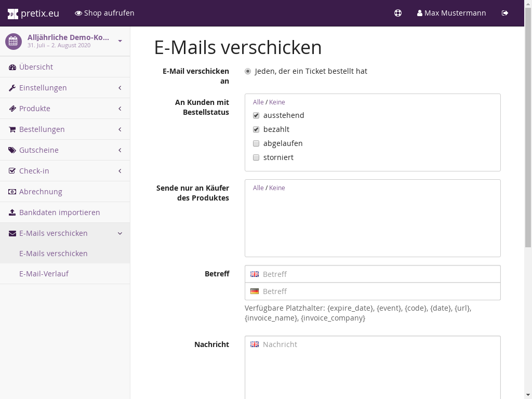Open the Bestellungen menu item
The image size is (532, 399).
coord(42,129)
